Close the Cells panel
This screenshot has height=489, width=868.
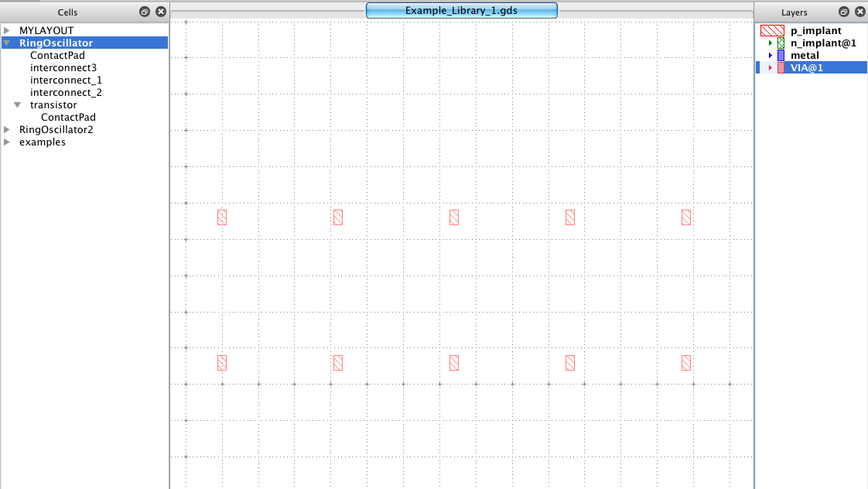point(161,12)
